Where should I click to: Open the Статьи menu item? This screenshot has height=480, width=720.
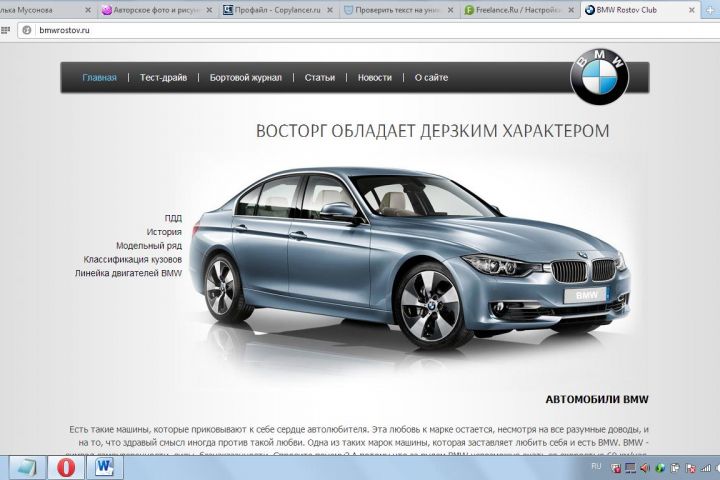[x=320, y=78]
